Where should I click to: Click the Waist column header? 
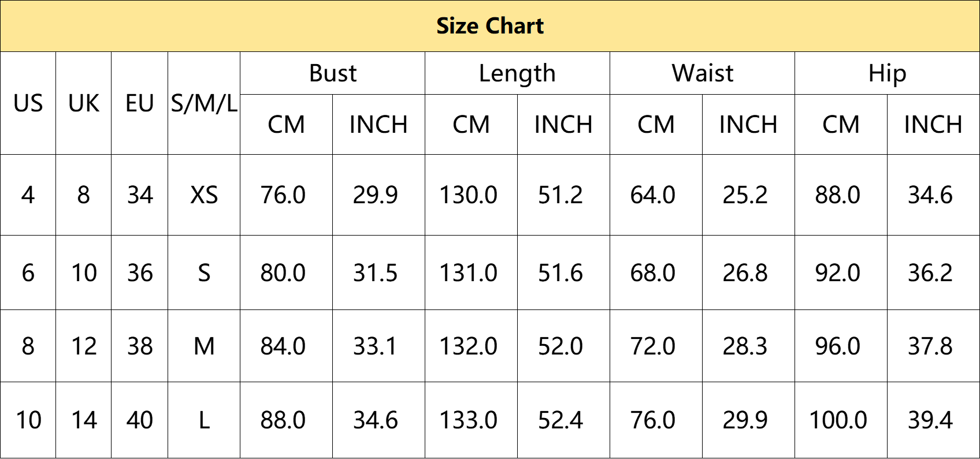click(x=702, y=73)
